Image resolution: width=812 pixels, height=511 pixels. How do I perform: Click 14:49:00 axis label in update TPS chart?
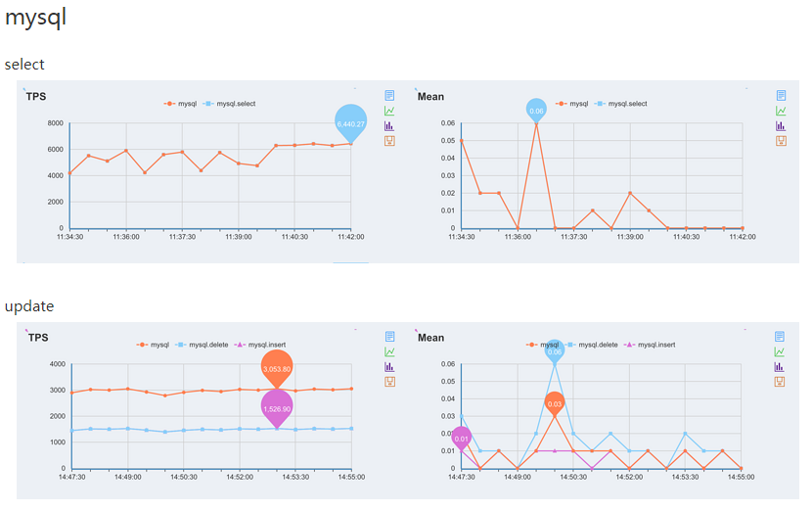[x=128, y=477]
